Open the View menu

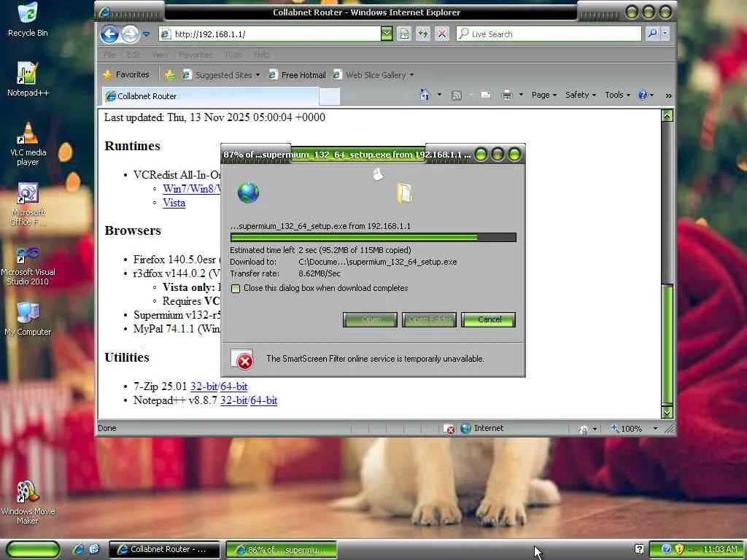[160, 55]
